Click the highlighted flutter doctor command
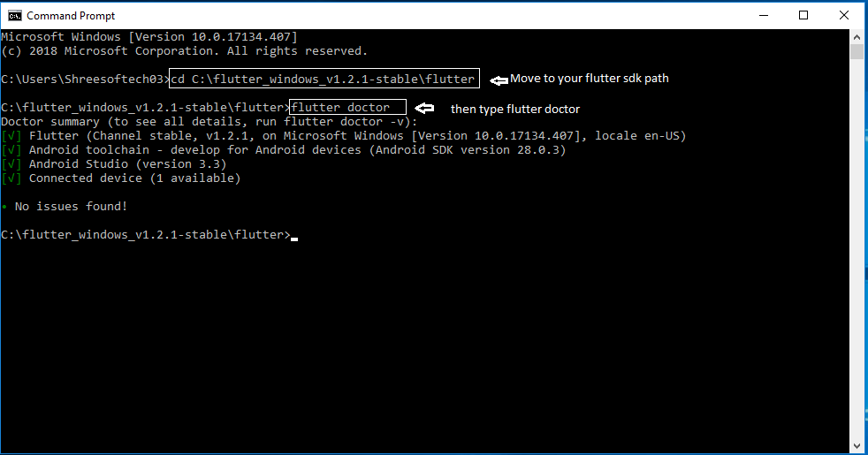This screenshot has width=868, height=455. 347,108
